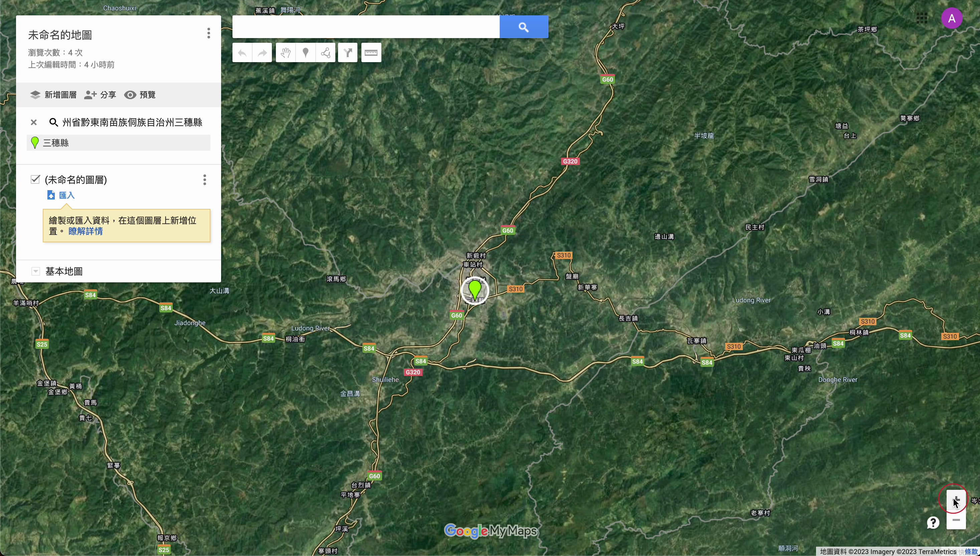Image resolution: width=980 pixels, height=556 pixels.
Task: Expand the 基本地圖 base map dropdown
Action: pos(35,272)
